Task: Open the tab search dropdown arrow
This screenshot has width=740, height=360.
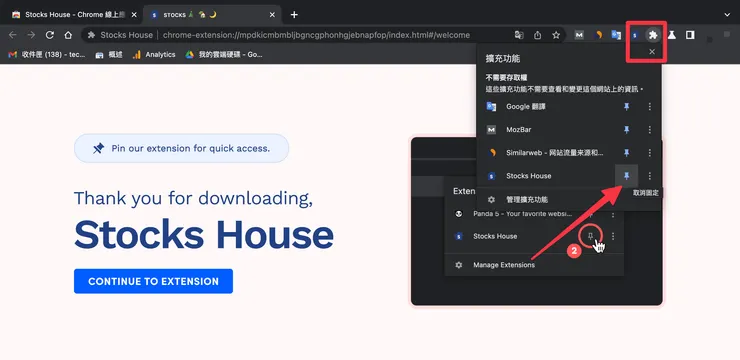Action: [x=727, y=15]
